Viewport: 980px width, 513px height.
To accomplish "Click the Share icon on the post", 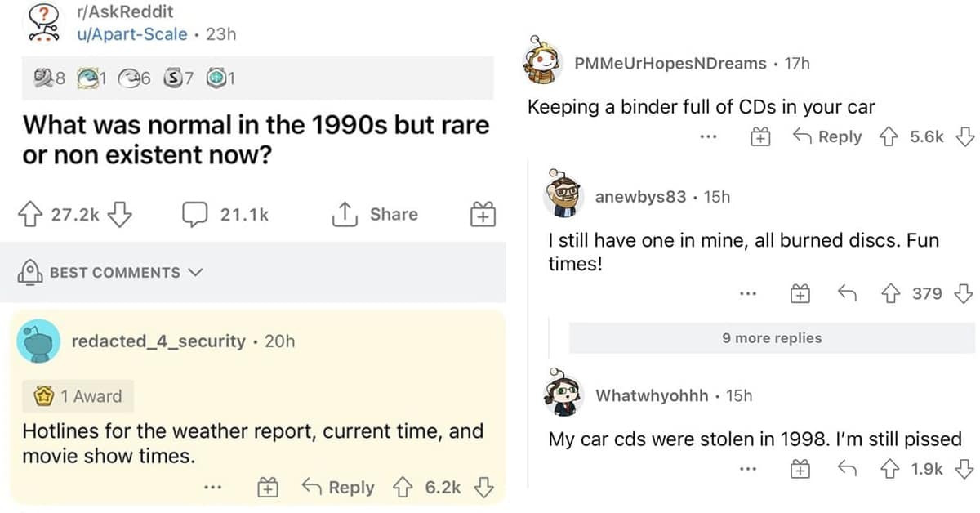I will click(x=373, y=214).
